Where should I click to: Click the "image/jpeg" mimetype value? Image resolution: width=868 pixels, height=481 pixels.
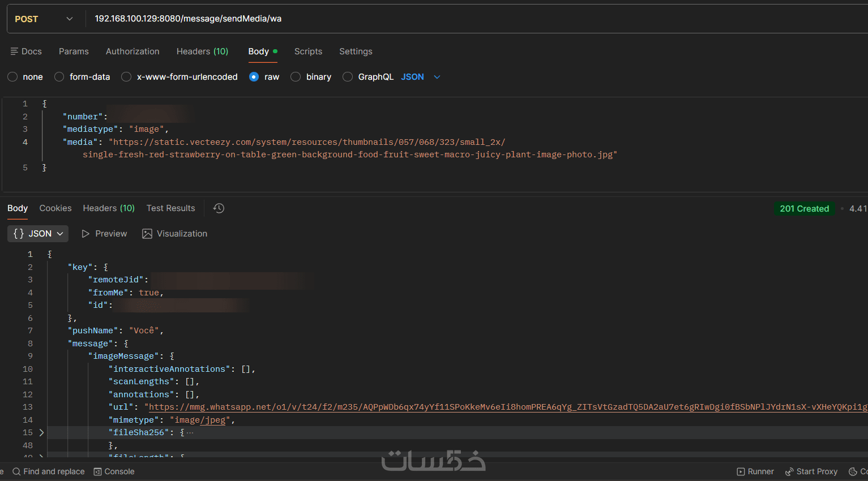[200, 420]
